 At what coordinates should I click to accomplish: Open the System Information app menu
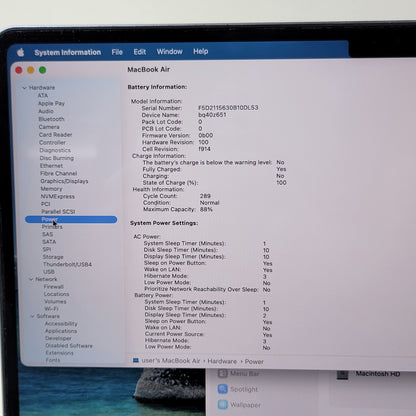point(68,52)
